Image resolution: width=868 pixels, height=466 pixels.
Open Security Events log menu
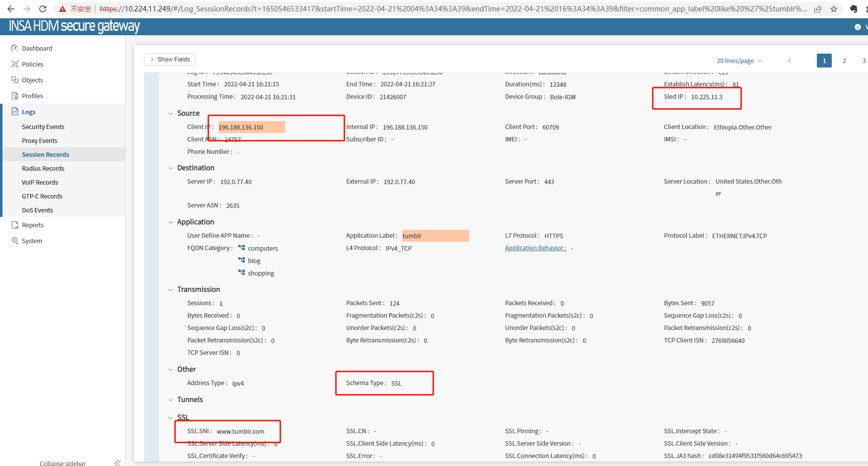pyautogui.click(x=43, y=127)
